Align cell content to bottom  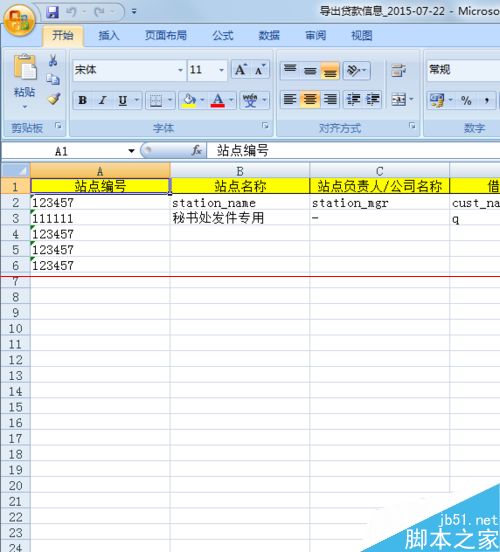[x=330, y=70]
